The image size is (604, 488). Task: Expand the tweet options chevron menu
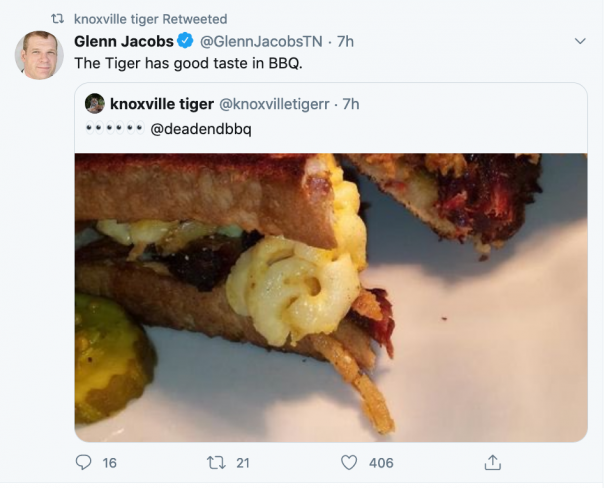[x=580, y=41]
